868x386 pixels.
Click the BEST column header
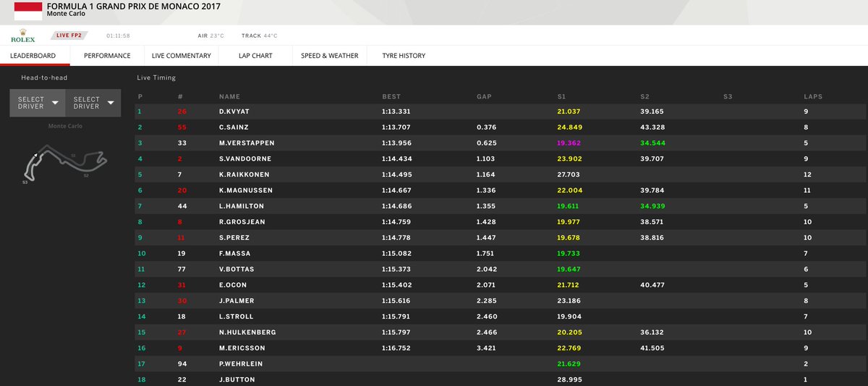click(391, 96)
